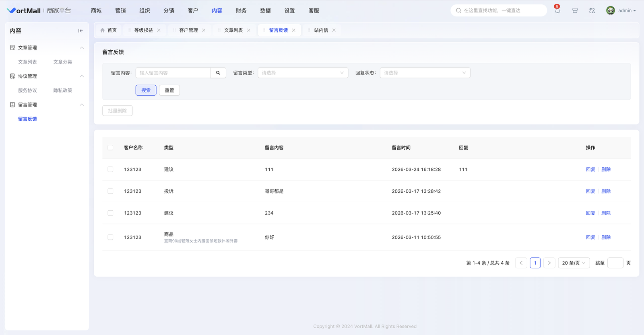Click the notification bell icon
Viewport: 644px width, 335px height.
[x=557, y=10]
